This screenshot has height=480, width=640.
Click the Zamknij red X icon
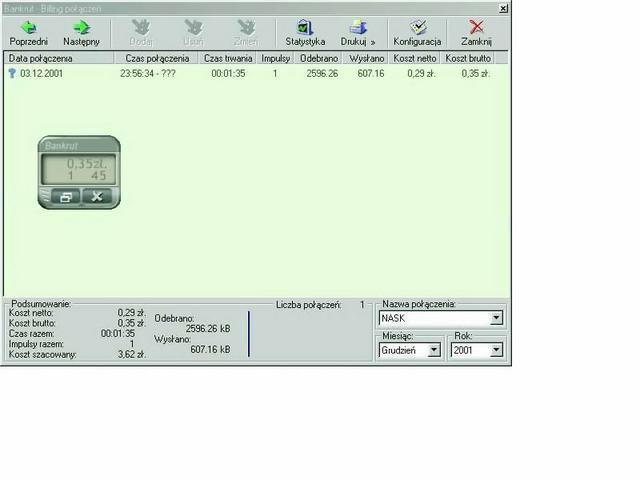coord(477,28)
